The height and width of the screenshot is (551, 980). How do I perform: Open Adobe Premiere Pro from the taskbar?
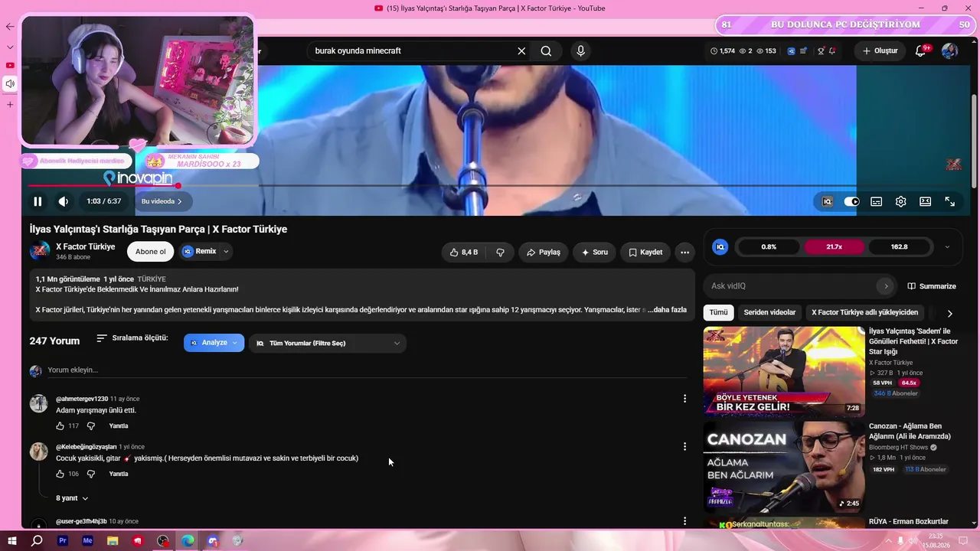click(x=63, y=541)
